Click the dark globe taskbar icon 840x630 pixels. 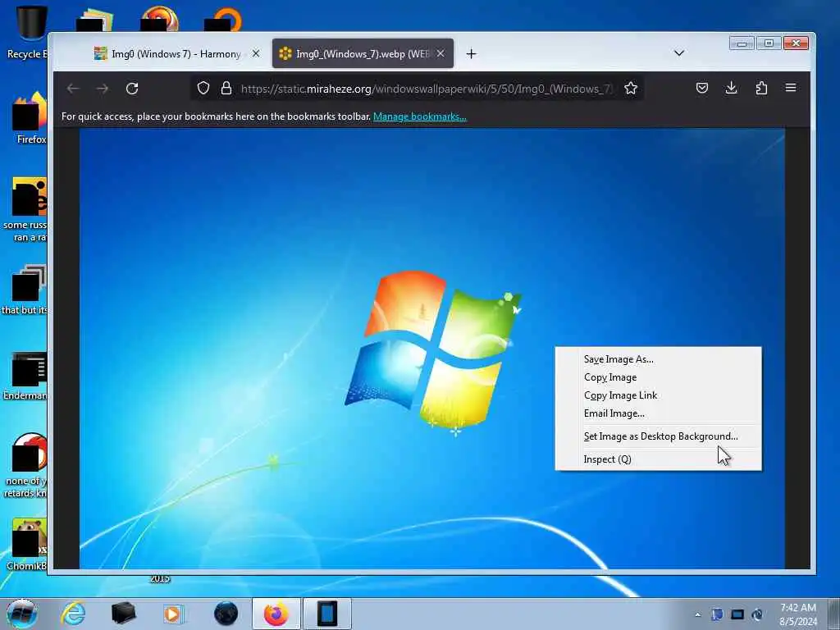(x=226, y=614)
